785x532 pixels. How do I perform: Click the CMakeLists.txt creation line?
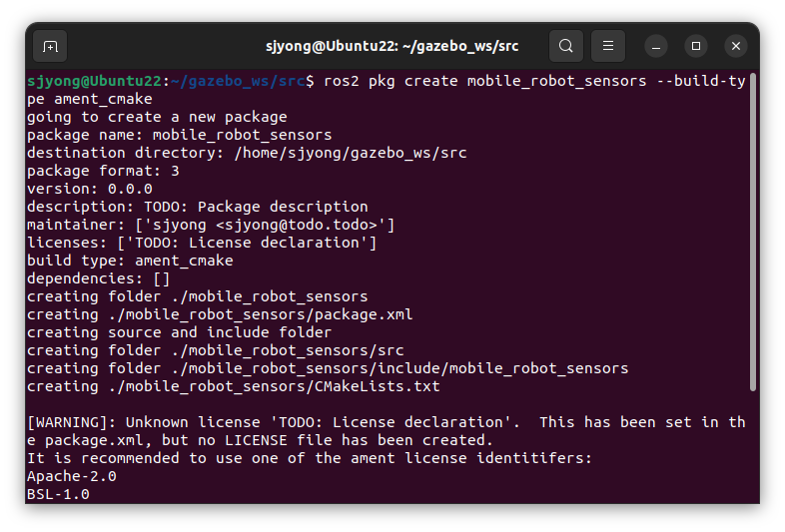coord(234,386)
